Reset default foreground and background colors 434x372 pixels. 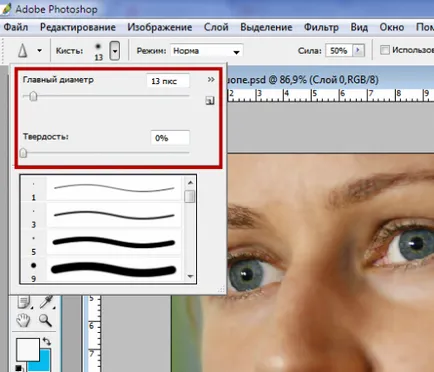tap(19, 368)
